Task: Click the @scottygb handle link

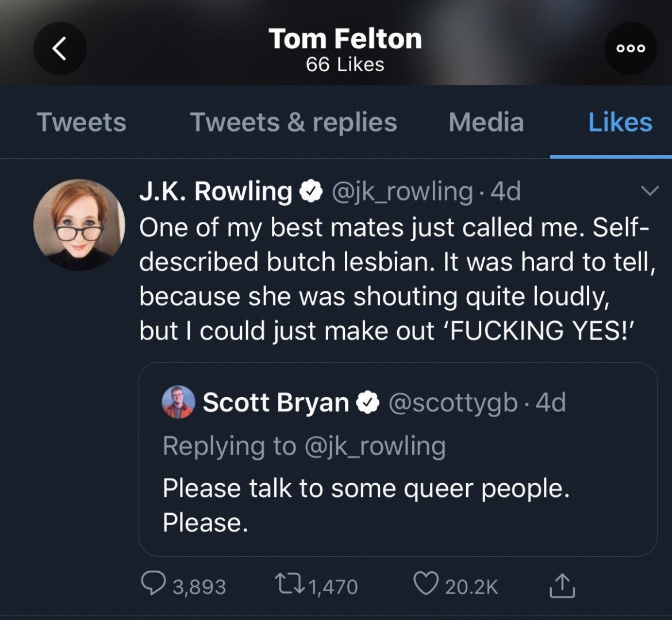Action: pyautogui.click(x=452, y=403)
